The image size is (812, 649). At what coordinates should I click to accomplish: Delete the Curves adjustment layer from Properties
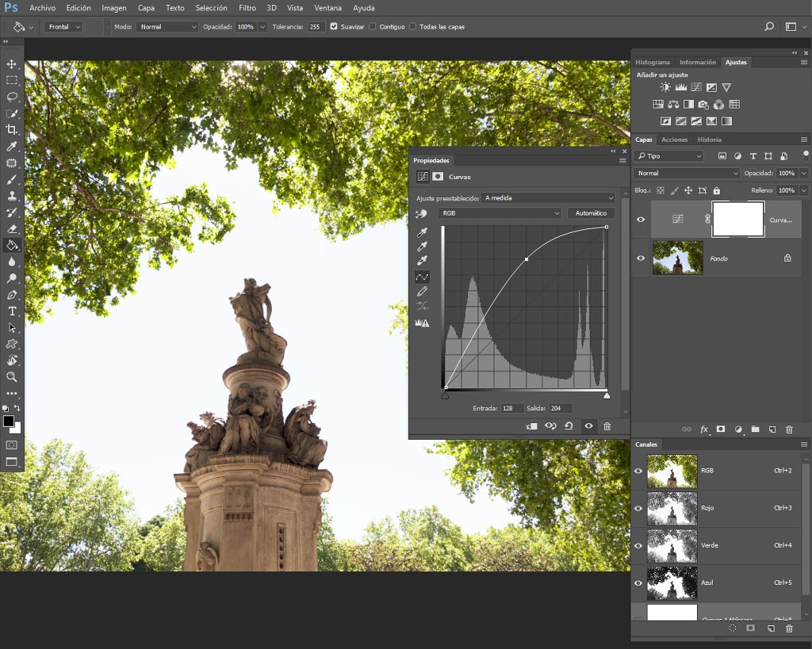pos(607,426)
